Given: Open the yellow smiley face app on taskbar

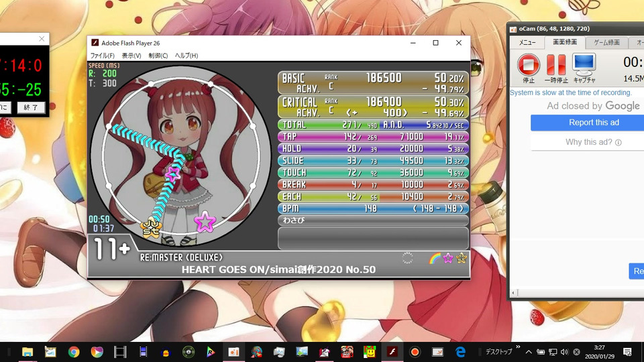Looking at the screenshot, I should pyautogui.click(x=370, y=352).
